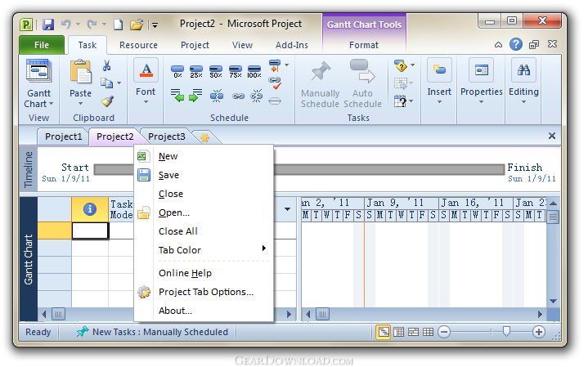Select the Project3 document tab
The height and width of the screenshot is (367, 588).
pyautogui.click(x=167, y=137)
